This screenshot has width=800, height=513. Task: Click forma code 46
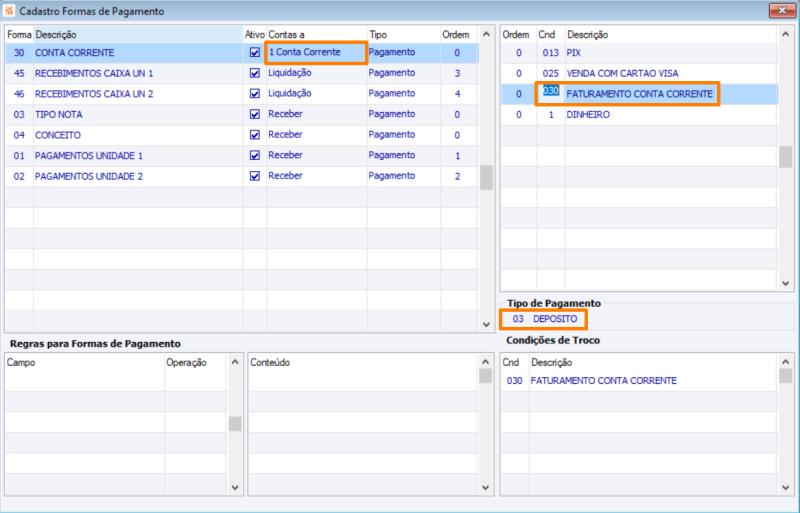coord(19,94)
